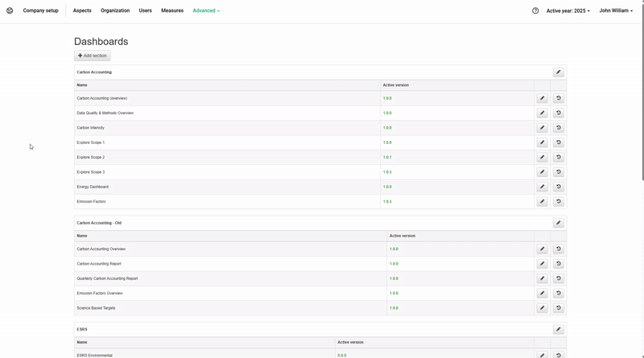
Task: Edit the Carbon Accounting section pencil icon
Action: (558, 72)
